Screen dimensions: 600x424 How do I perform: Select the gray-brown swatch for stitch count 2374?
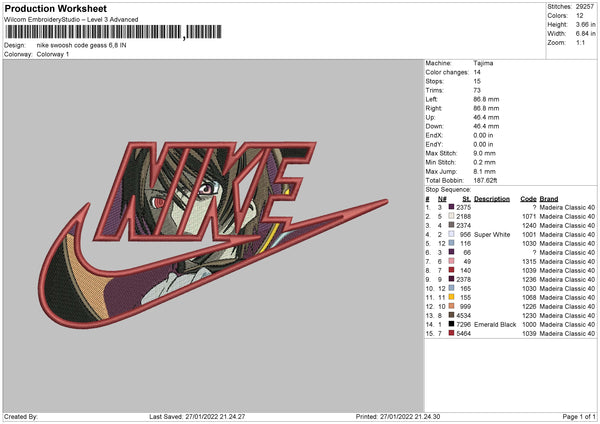[452, 225]
